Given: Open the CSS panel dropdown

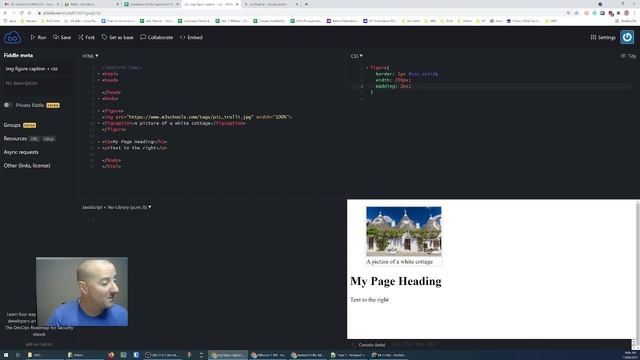Looking at the screenshot, I should pos(356,56).
